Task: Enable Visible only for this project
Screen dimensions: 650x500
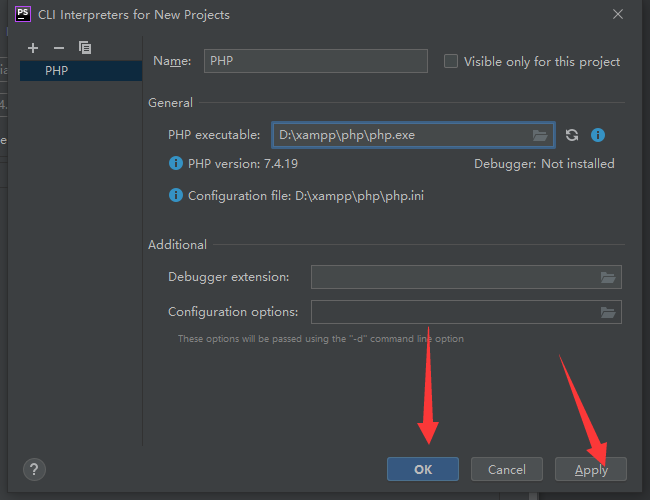Action: coord(451,61)
